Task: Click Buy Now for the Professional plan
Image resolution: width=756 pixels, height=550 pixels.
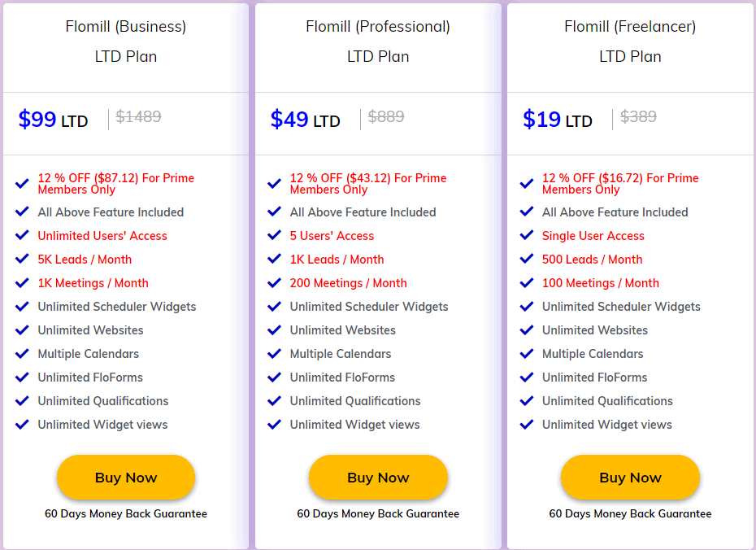Action: coord(378,478)
